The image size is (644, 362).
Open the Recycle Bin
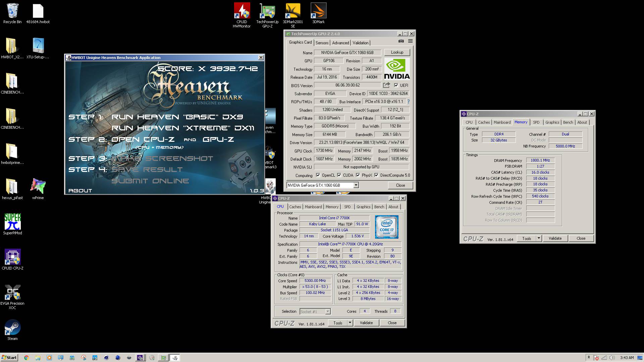[x=12, y=13]
